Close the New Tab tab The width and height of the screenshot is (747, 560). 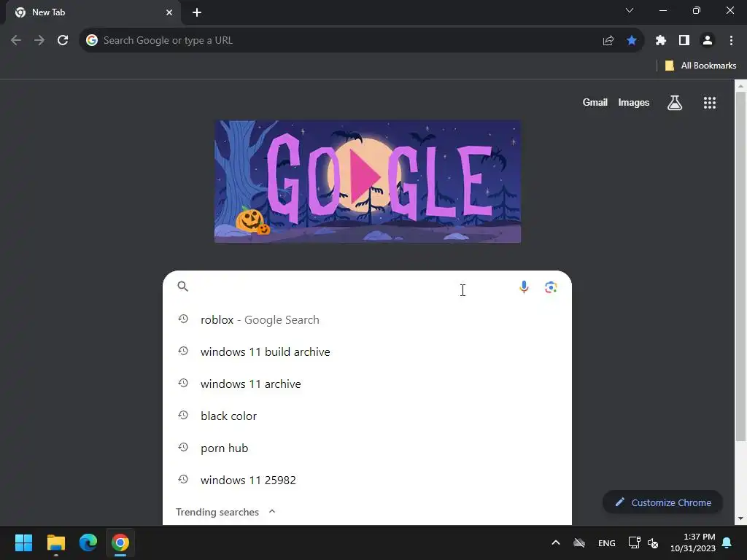pyautogui.click(x=169, y=12)
